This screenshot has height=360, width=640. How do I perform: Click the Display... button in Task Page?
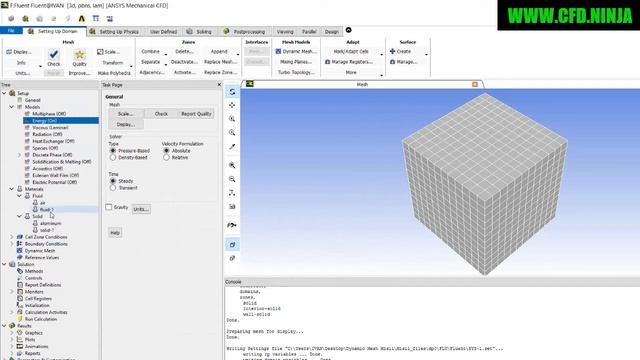point(126,124)
